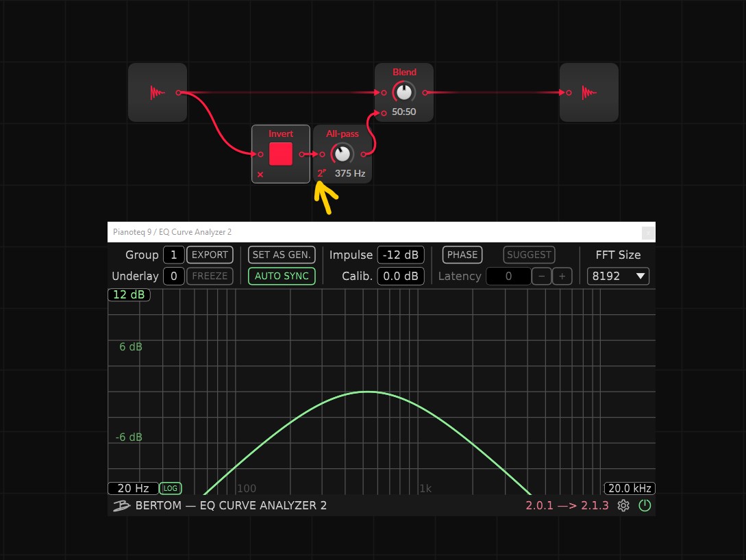Click the Latency value field

(x=508, y=276)
